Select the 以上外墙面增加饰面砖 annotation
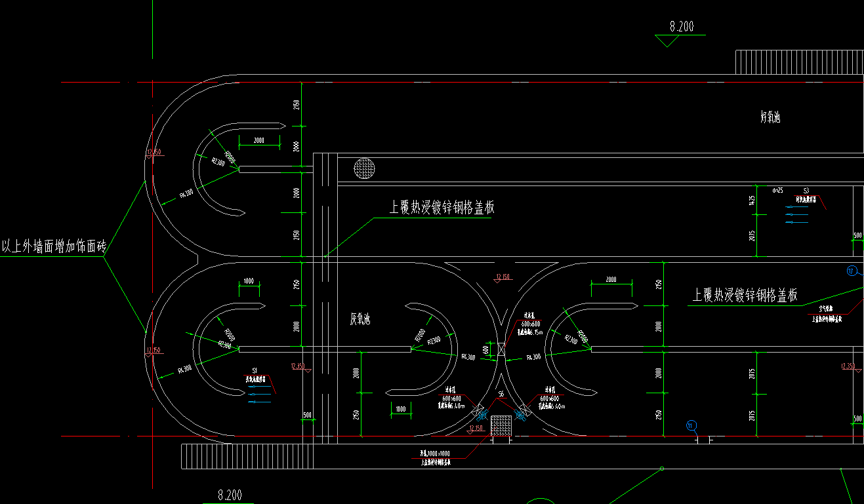864x504 pixels. pyautogui.click(x=54, y=247)
